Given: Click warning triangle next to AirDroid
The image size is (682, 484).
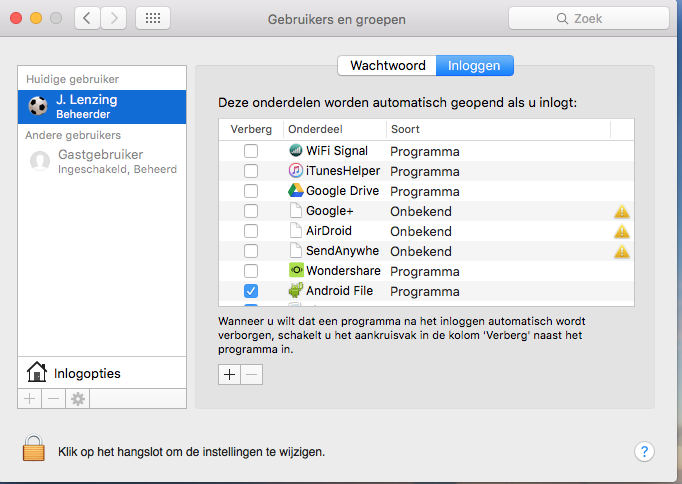Looking at the screenshot, I should tap(622, 231).
